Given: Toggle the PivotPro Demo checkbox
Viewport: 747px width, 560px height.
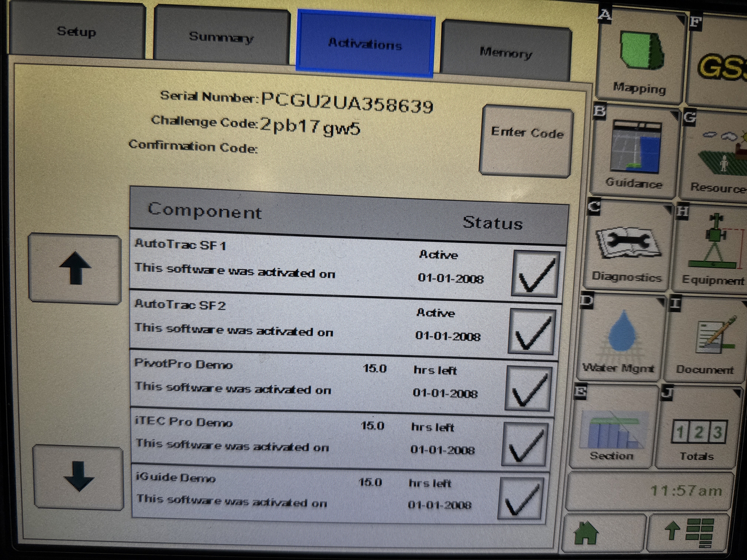Looking at the screenshot, I should 529,389.
